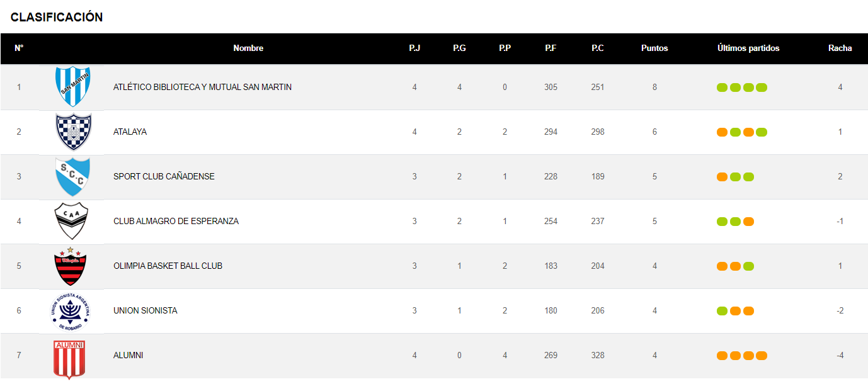Click the Union Sionista menorah logo
868x384 pixels.
[x=71, y=311]
